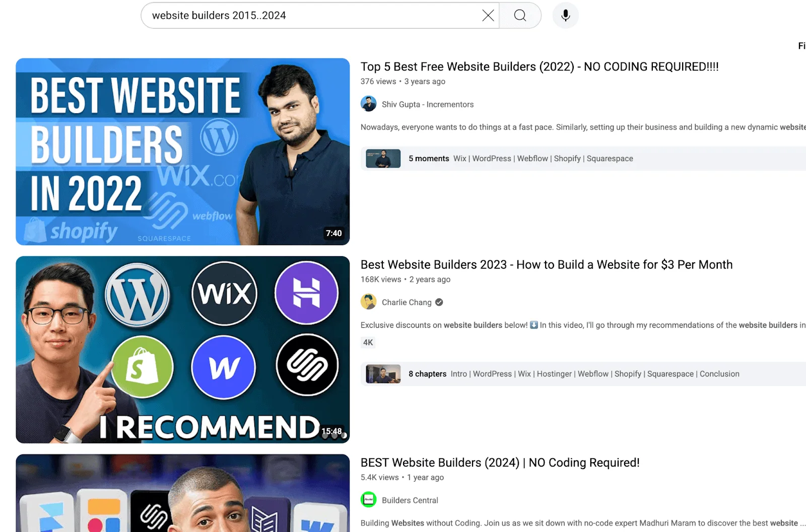Click the 4K quality badge
Viewport: 806px width, 532px height.
[x=368, y=343]
